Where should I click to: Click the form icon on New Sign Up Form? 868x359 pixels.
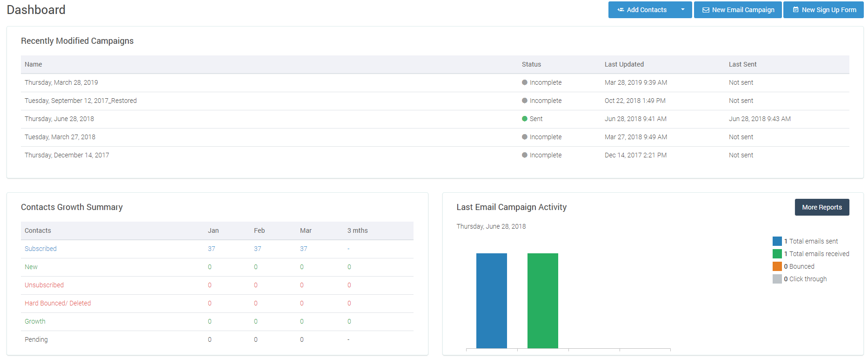(x=795, y=10)
